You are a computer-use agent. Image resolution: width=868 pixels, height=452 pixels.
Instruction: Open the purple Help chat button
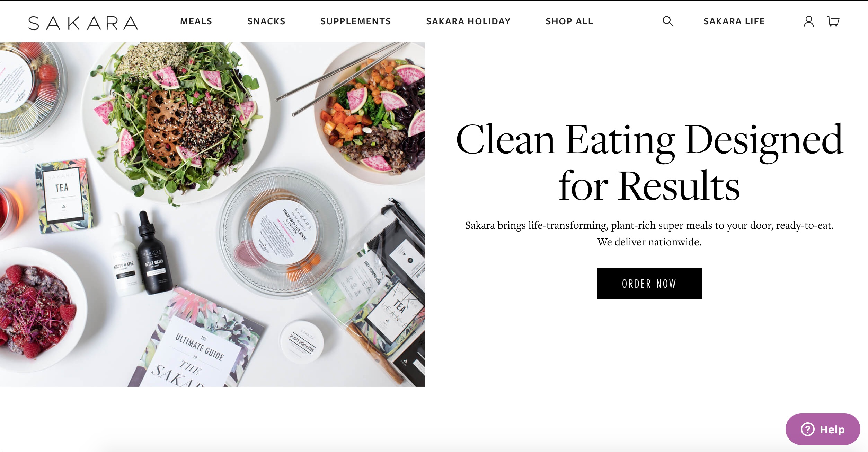pos(823,429)
